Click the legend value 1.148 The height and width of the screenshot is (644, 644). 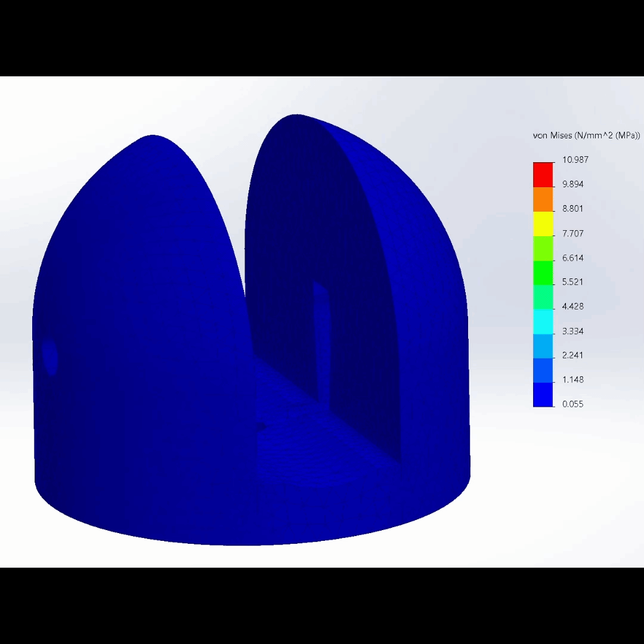tap(573, 379)
